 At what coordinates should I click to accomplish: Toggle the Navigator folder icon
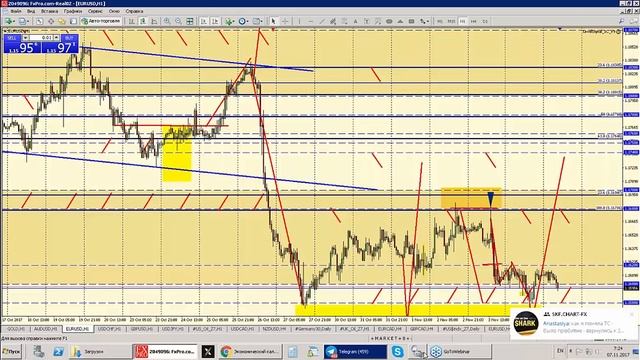pos(62,21)
